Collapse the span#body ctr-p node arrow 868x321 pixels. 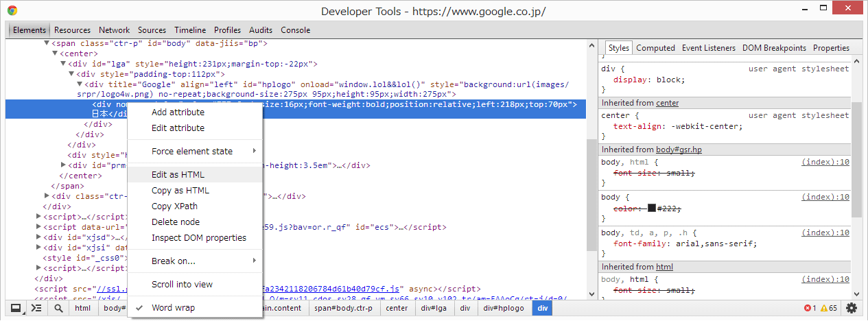pos(47,43)
